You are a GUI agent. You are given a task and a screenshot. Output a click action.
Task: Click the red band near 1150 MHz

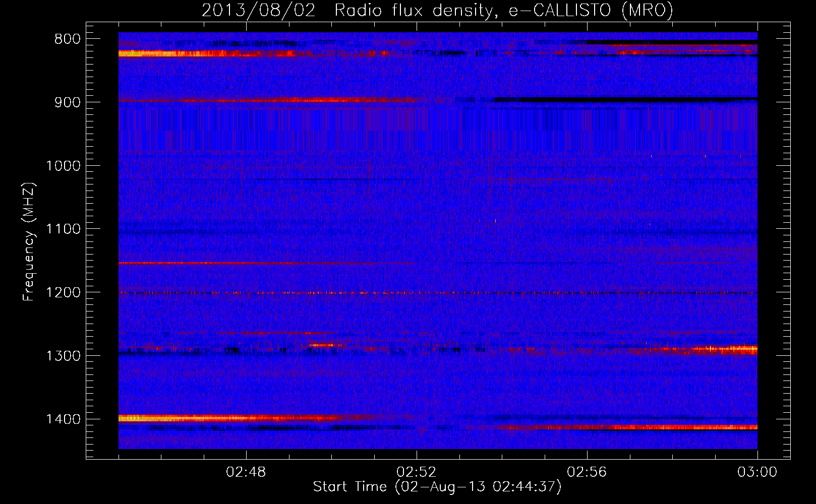point(247,263)
